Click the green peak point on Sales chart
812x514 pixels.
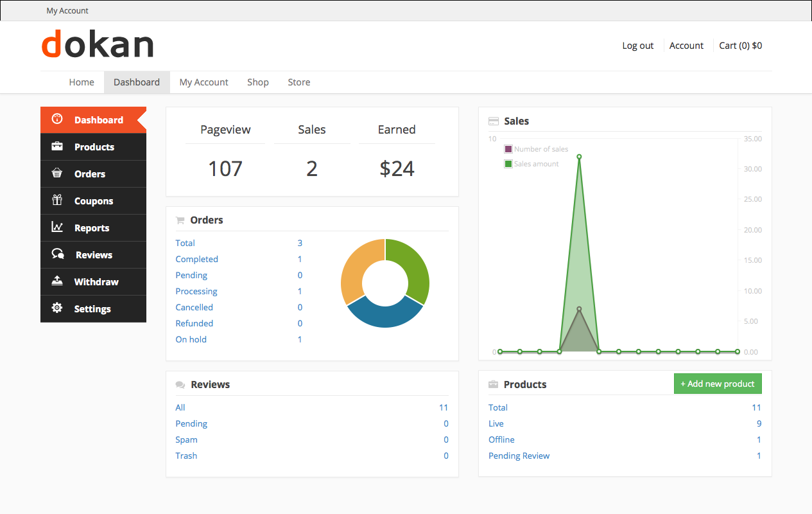coord(579,157)
